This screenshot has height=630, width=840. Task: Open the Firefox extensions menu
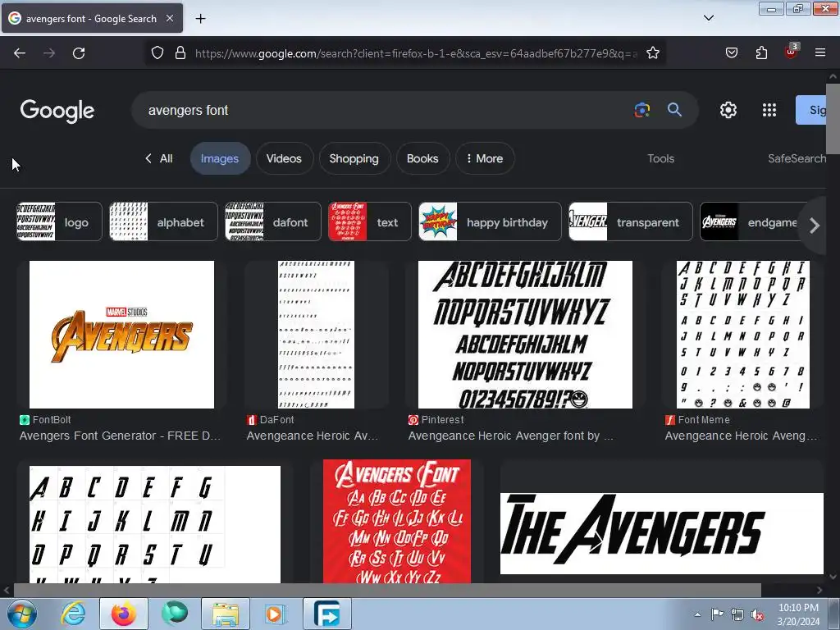coord(761,53)
